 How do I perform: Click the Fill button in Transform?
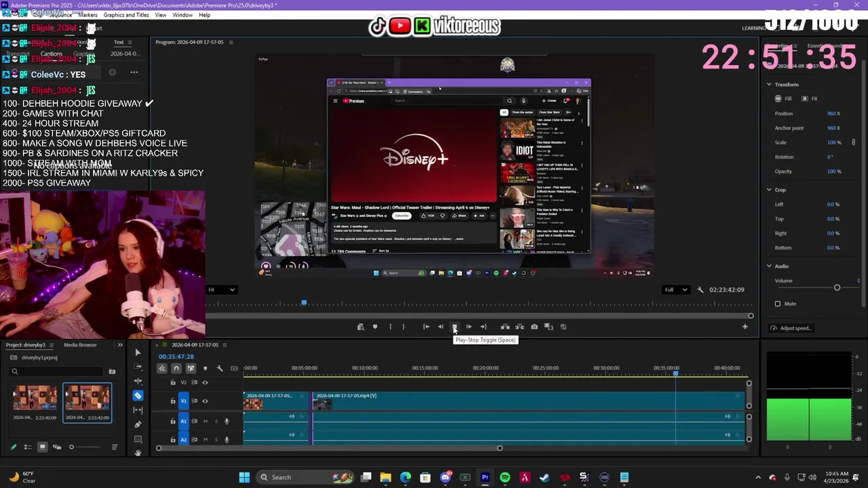[x=783, y=99]
